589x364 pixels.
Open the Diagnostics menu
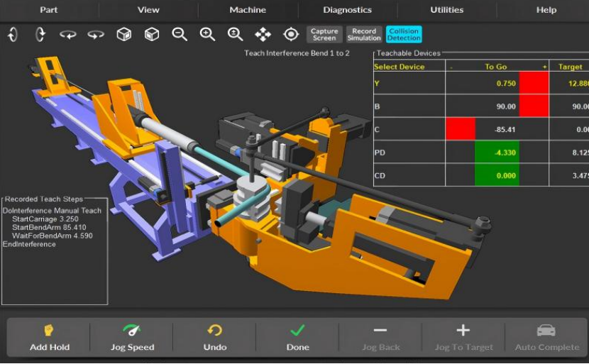[x=348, y=10]
